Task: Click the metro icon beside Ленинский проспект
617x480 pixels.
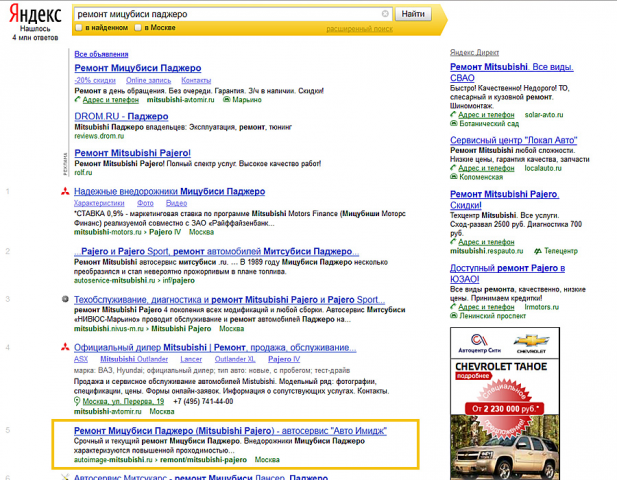Action: (453, 316)
